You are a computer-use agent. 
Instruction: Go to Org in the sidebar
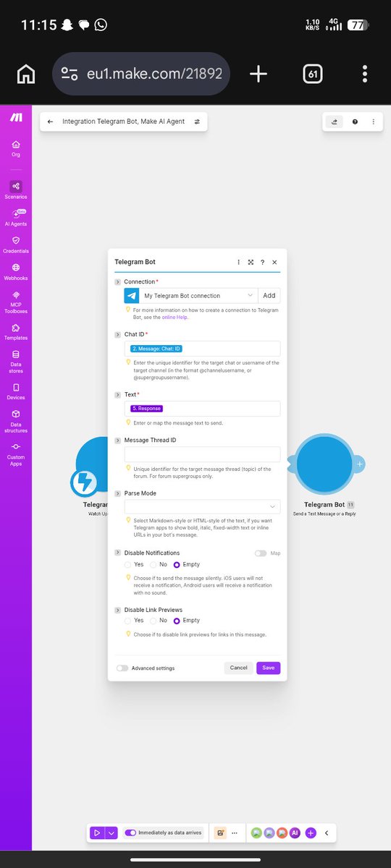16,148
